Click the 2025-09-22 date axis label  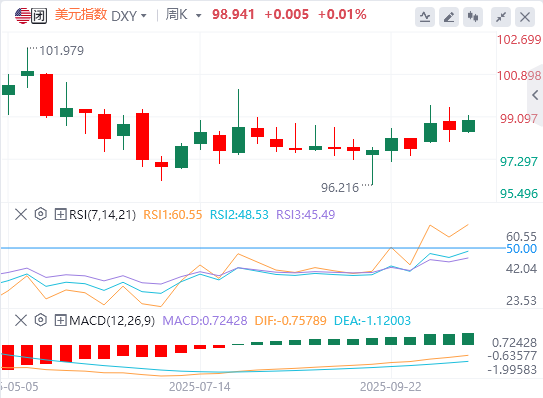point(391,387)
